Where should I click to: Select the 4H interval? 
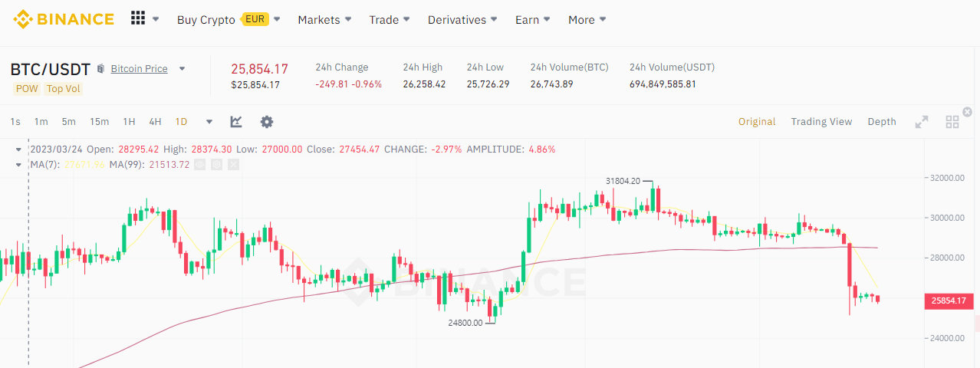tap(155, 121)
